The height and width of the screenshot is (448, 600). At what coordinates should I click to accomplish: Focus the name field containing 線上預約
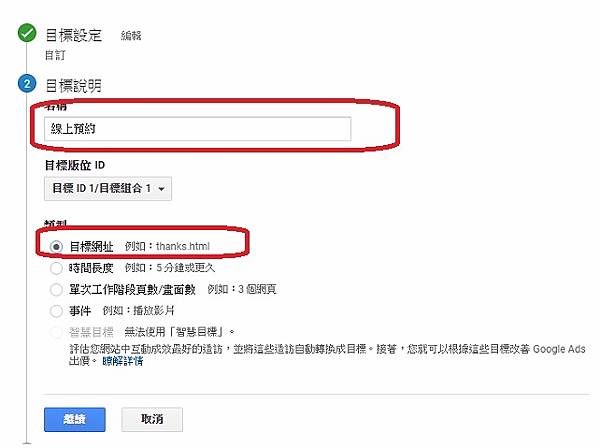[197, 129]
